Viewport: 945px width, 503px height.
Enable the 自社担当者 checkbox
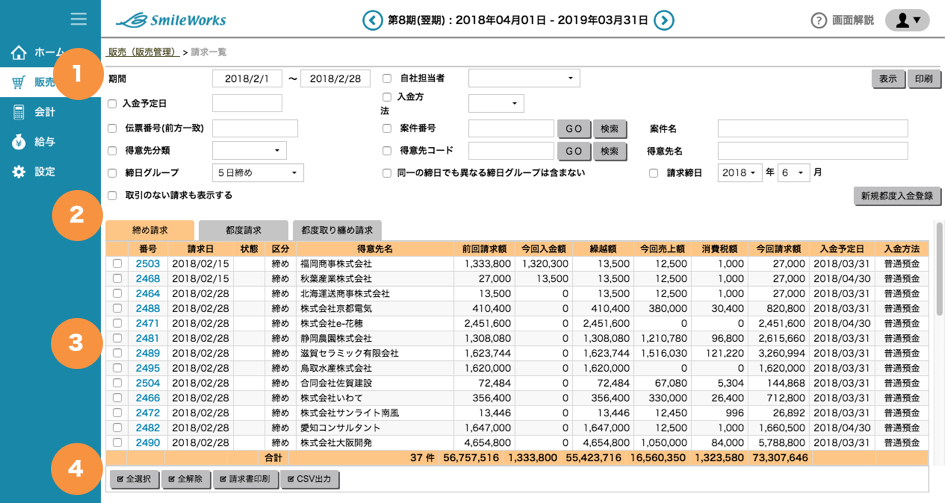point(387,78)
